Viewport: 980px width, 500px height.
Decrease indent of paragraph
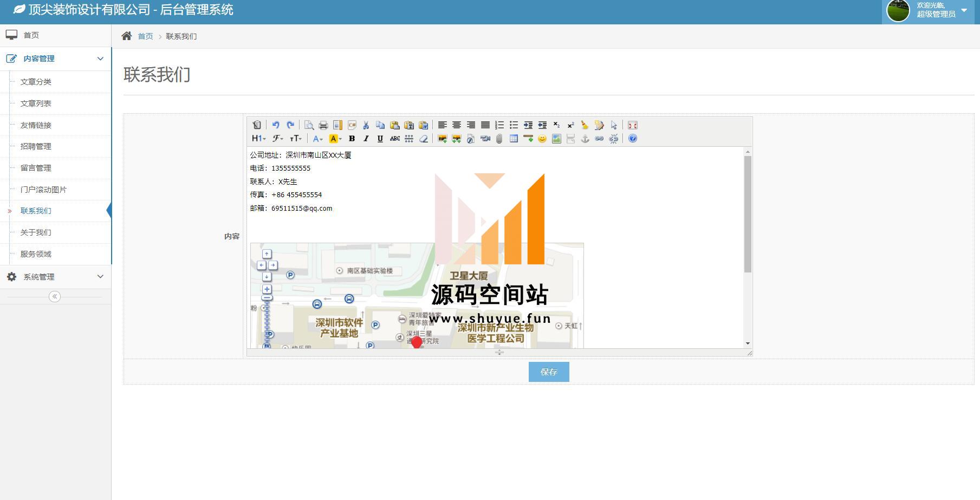click(542, 125)
